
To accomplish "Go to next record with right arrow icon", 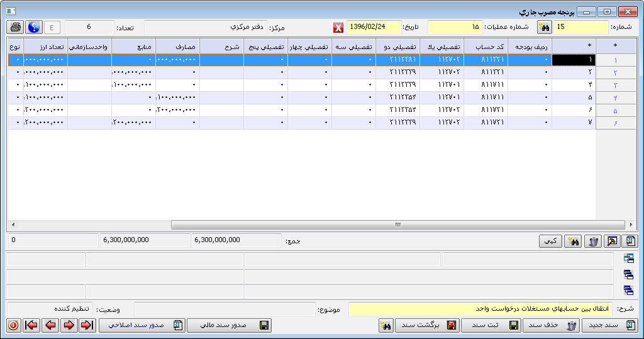I will 69,325.
